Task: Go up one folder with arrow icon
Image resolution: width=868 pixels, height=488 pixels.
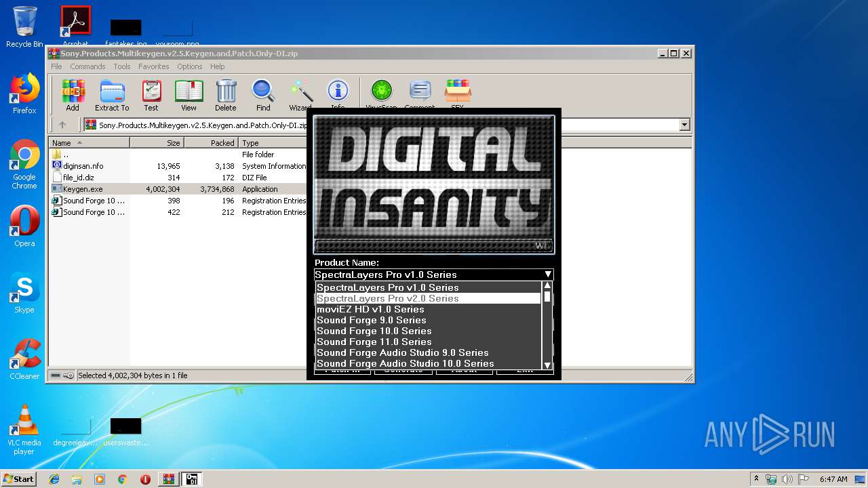Action: 62,125
